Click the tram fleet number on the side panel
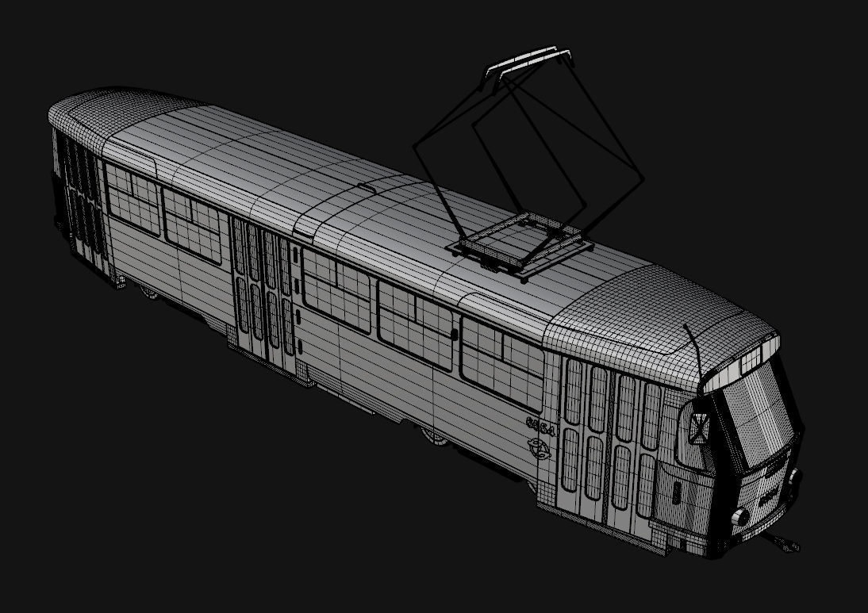The width and height of the screenshot is (868, 613). coord(541,427)
